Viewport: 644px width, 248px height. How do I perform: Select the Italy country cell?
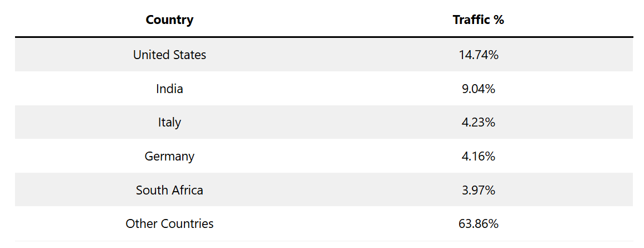tap(169, 122)
